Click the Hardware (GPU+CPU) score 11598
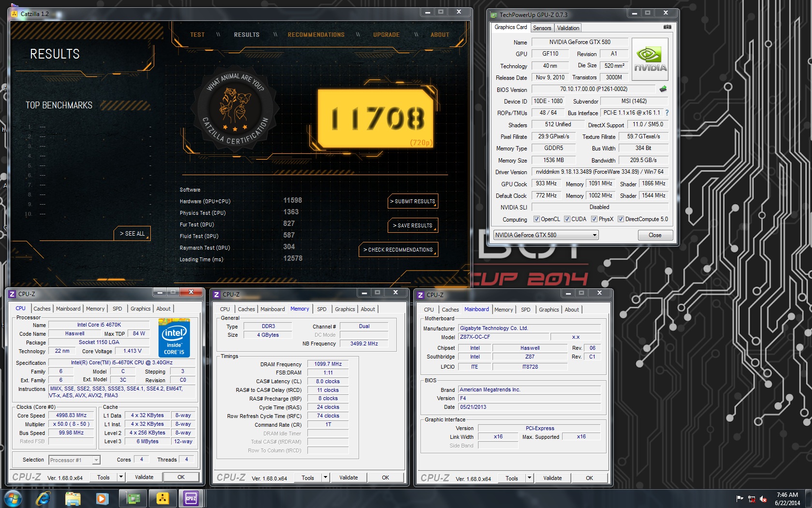 coord(292,200)
